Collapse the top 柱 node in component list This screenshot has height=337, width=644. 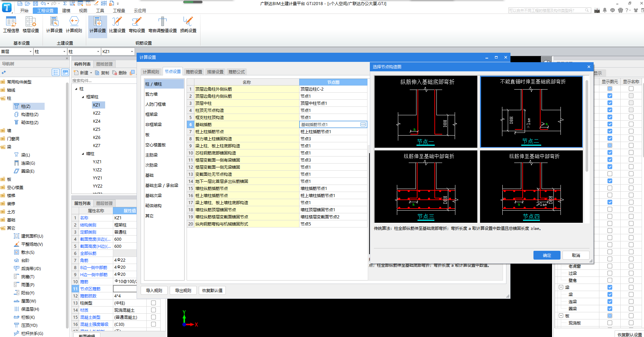(x=76, y=89)
